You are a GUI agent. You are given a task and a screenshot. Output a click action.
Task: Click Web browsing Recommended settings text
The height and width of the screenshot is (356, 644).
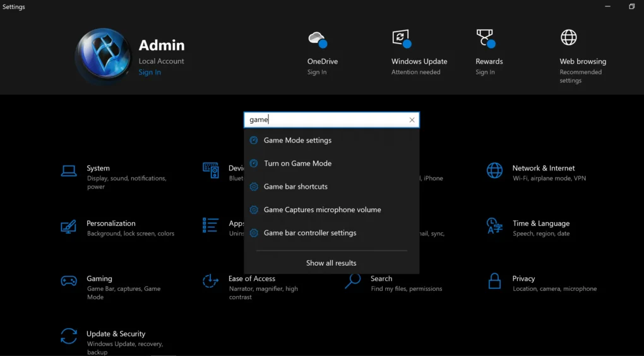[580, 76]
